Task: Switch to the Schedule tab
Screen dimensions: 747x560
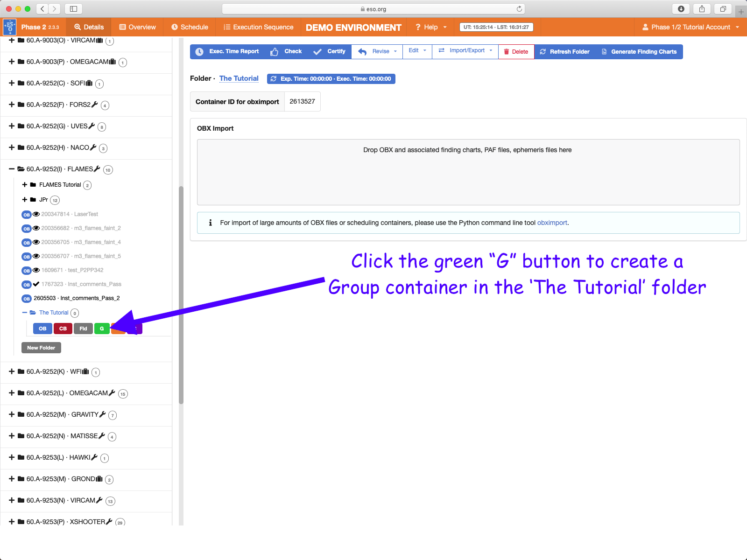Action: coord(190,27)
